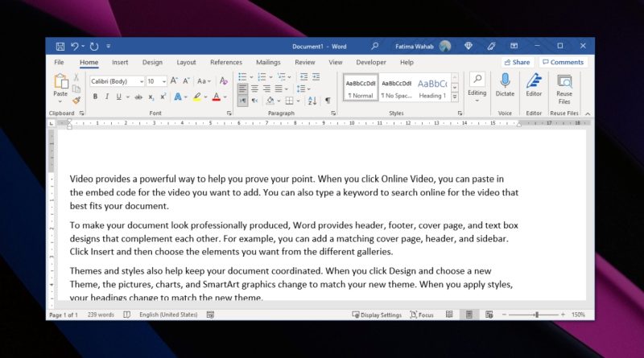Open underline style dropdown arrow

pos(128,97)
